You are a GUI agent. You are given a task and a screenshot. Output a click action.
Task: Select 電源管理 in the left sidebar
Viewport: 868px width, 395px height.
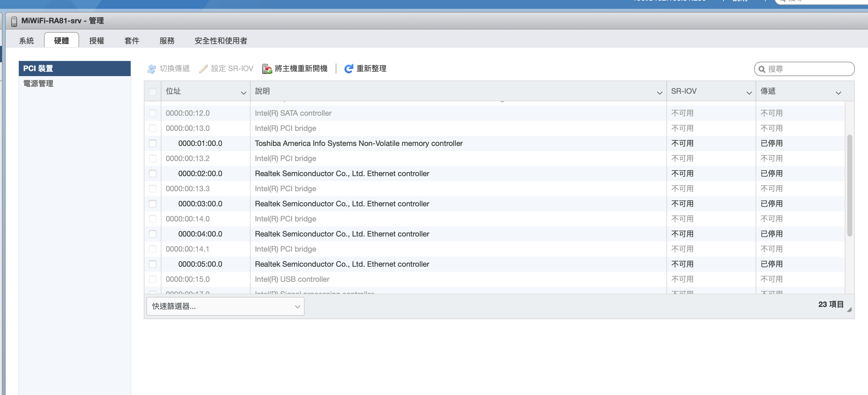(x=38, y=84)
